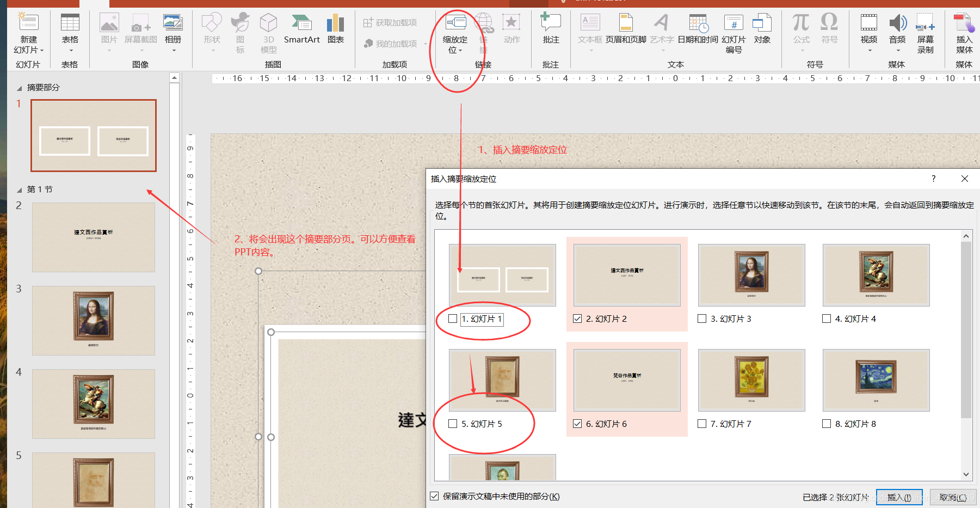
Task: Select slide 2 thumbnail in panel
Action: click(94, 237)
